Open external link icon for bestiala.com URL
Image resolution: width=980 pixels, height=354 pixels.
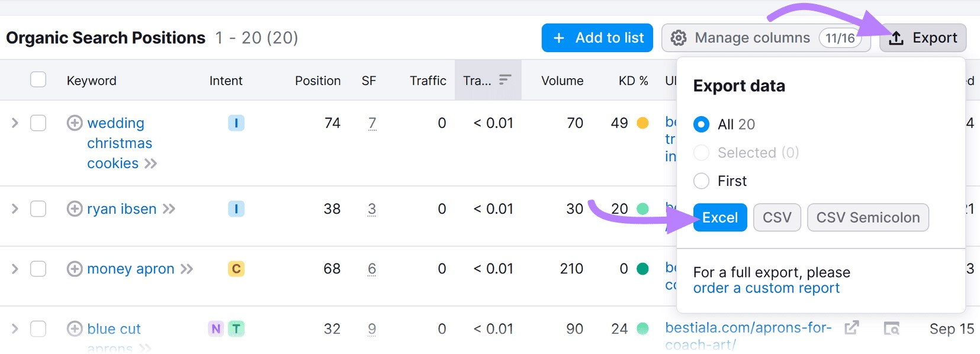pyautogui.click(x=852, y=328)
